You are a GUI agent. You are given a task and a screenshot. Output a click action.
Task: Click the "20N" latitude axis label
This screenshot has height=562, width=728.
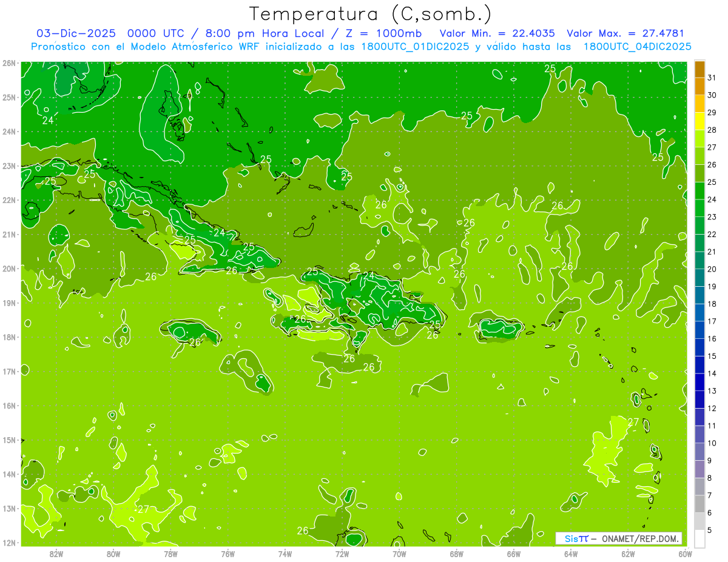pos(9,269)
